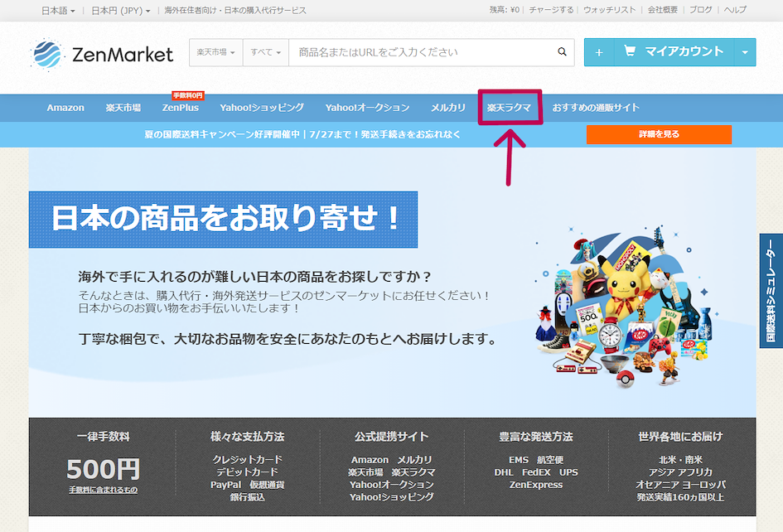The image size is (783, 532).
Task: Click the 発送実績160カ国以上 text
Action: point(680,497)
